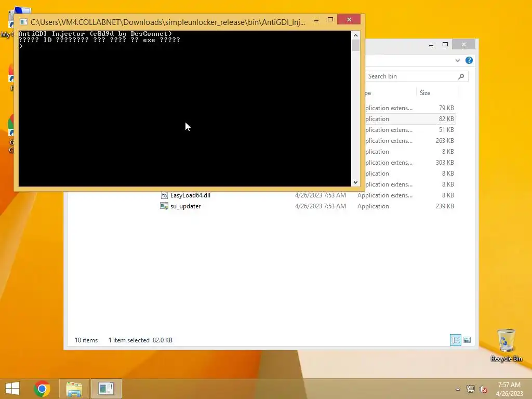Click the 79 KB size cell
This screenshot has height=399, width=532.
[x=446, y=108]
